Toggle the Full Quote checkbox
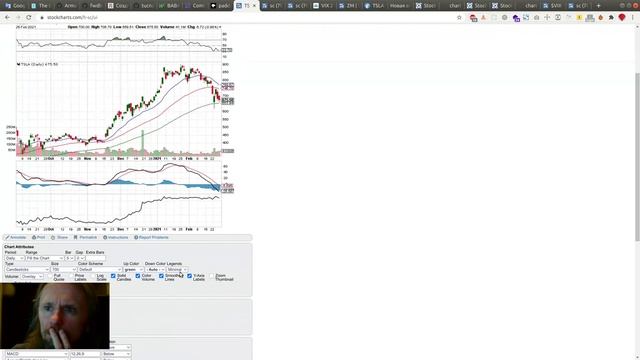This screenshot has height=360, width=640. (x=50, y=276)
